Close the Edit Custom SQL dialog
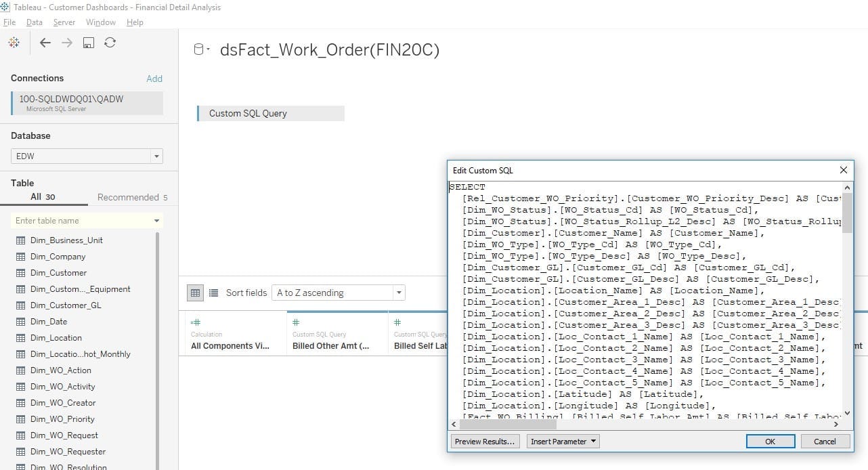The height and width of the screenshot is (470, 868). coord(843,170)
